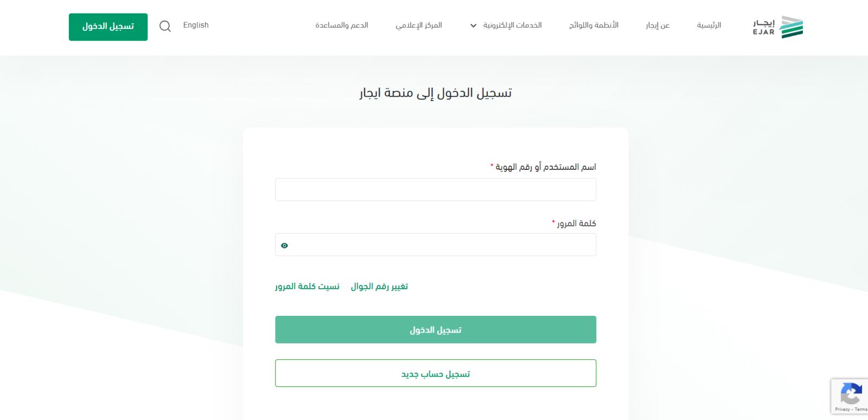Screen dimensions: 868x420
Task: Click the username or ID number input field
Action: click(435, 189)
